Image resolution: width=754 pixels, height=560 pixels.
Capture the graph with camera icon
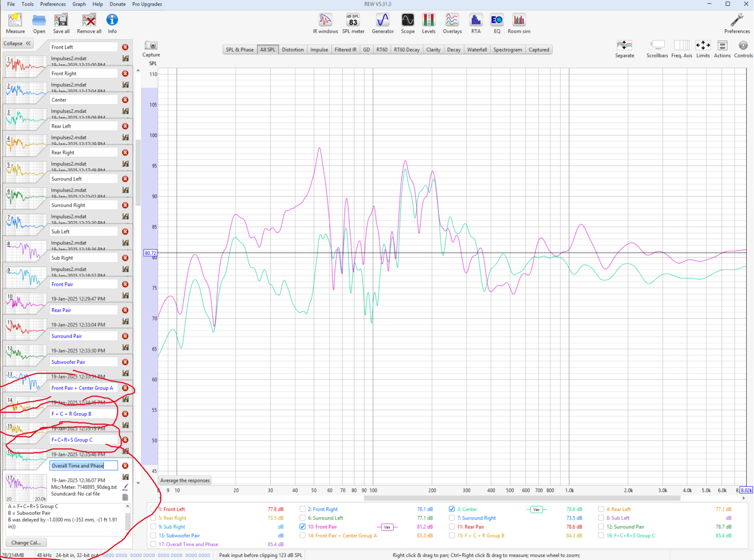151,48
